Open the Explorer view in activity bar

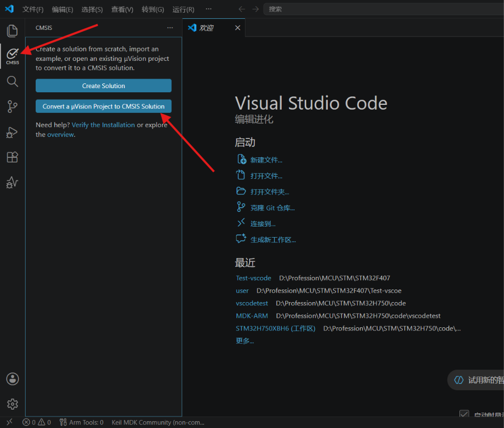tap(12, 31)
